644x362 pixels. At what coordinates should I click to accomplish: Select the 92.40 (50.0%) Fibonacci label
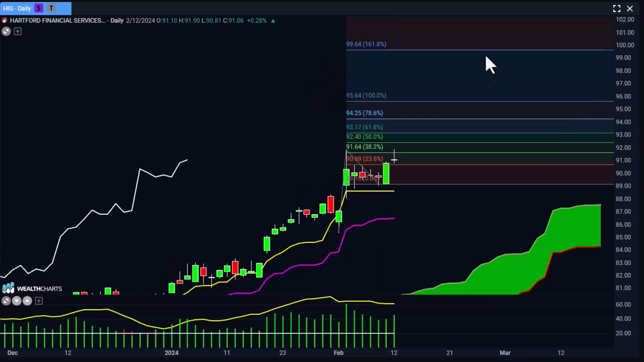point(365,137)
